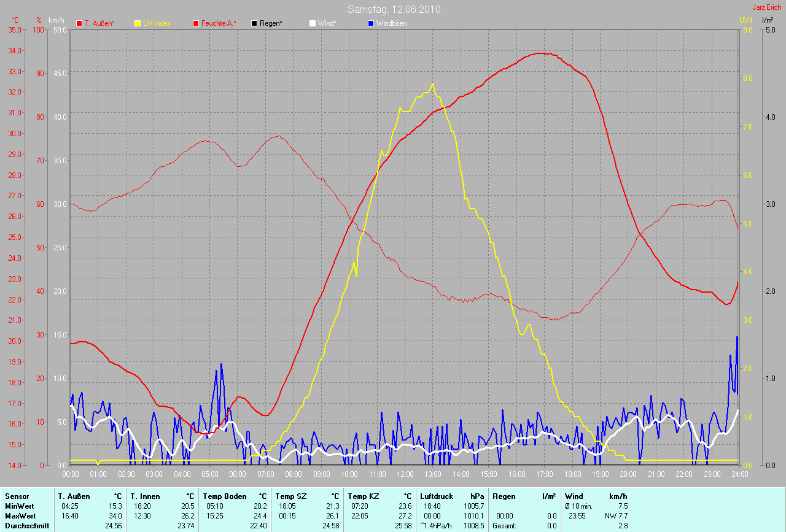This screenshot has height=532, width=786.
Task: Click the 12:00 time axis marker
Action: [405, 474]
